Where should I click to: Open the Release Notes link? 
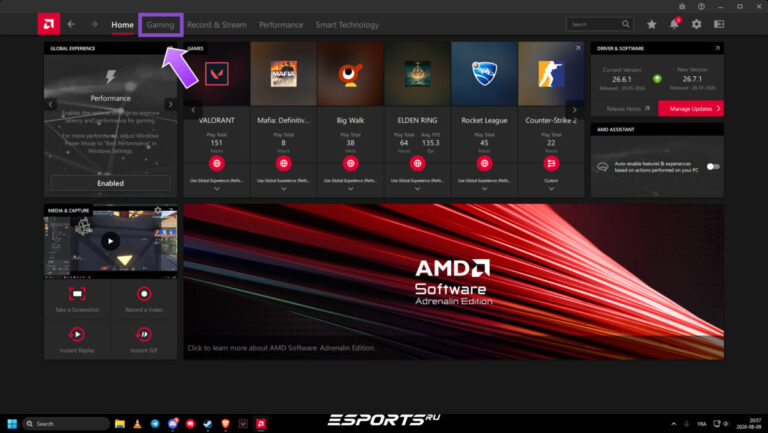coord(628,109)
